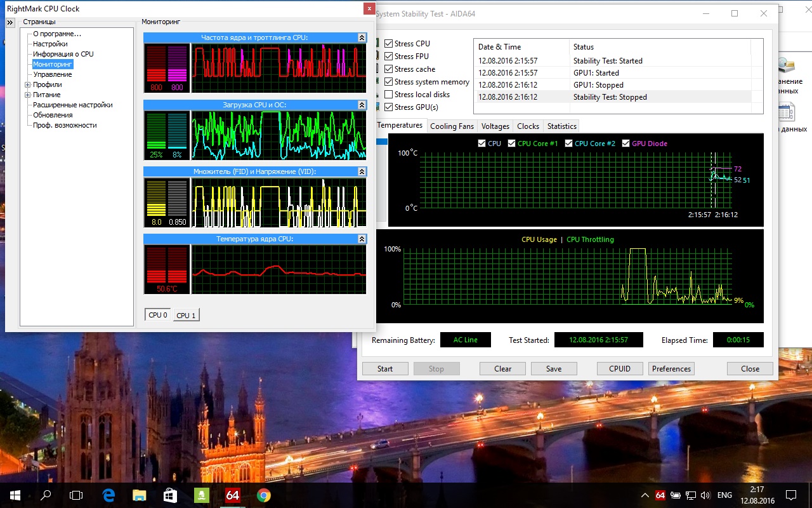Open the Проф. возможности page
This screenshot has height=508, width=812.
click(x=65, y=125)
